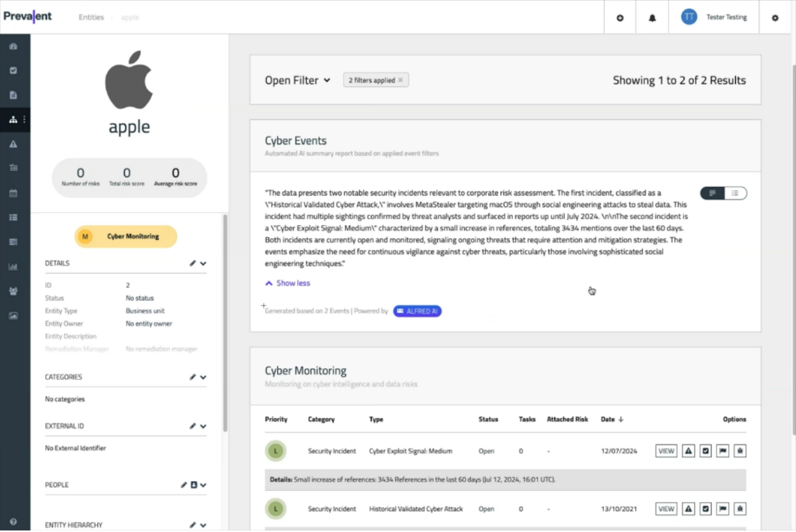
Task: Click flag icon for Historical Validated Cyber Attack row
Action: coord(723,509)
